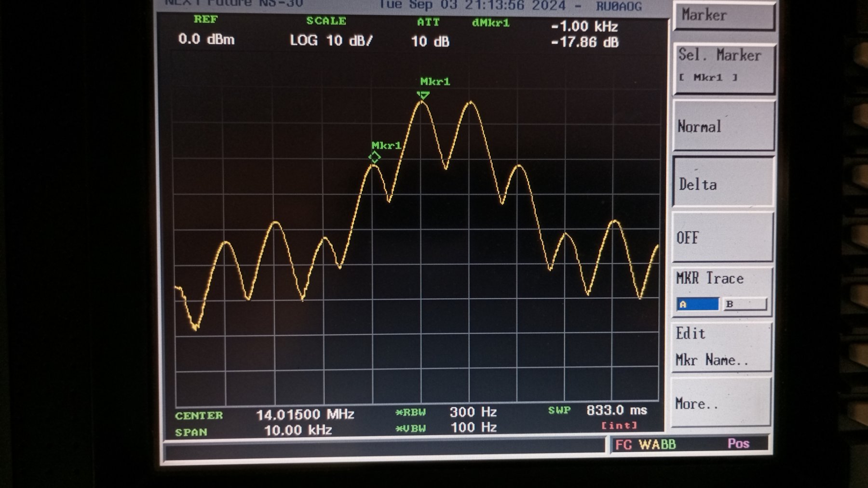Click the SPAN 10.00 kHz value

click(298, 430)
